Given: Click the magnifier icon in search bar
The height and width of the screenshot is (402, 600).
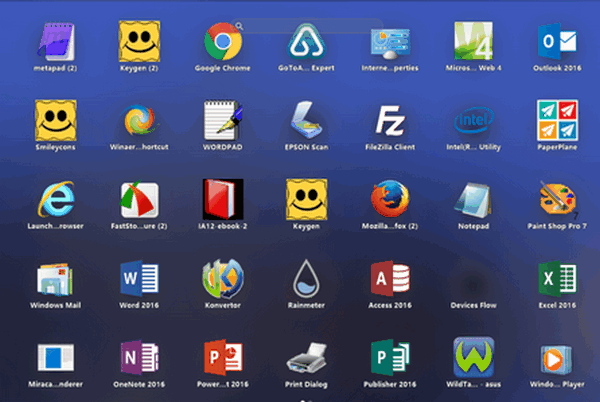Looking at the screenshot, I should 239,26.
